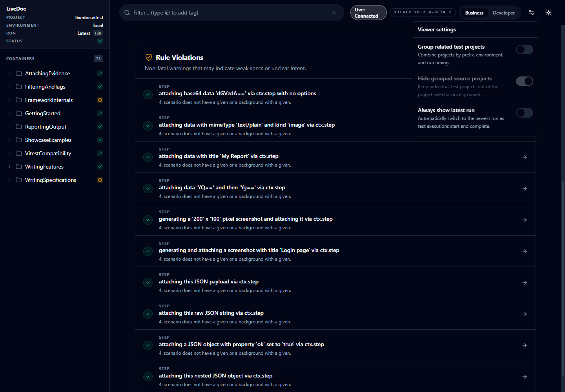This screenshot has width=565, height=392.
Task: Open arrow for 'attaching this raw JSON string'
Action: coord(525,314)
